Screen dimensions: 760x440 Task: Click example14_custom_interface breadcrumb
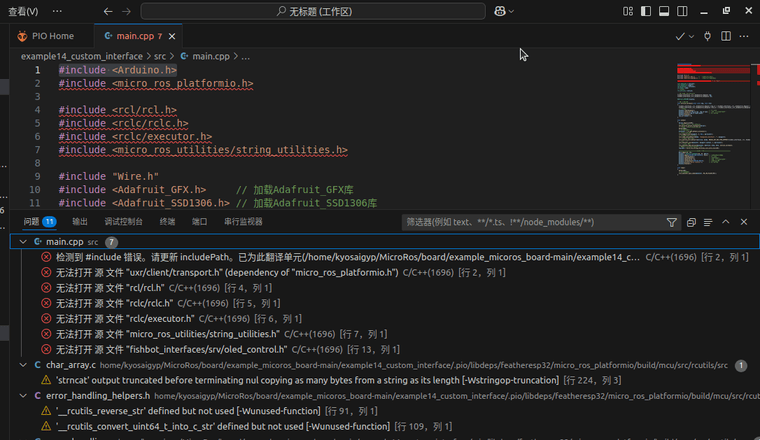81,56
